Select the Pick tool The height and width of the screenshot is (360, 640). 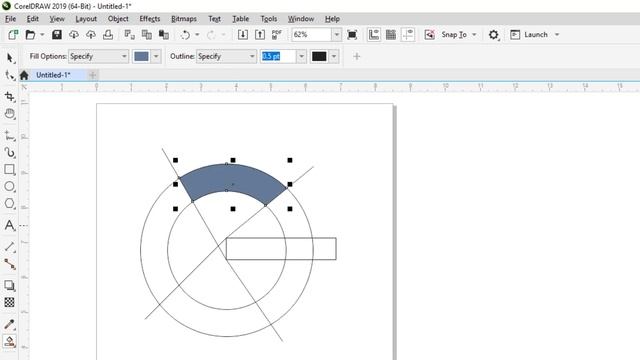tap(10, 58)
